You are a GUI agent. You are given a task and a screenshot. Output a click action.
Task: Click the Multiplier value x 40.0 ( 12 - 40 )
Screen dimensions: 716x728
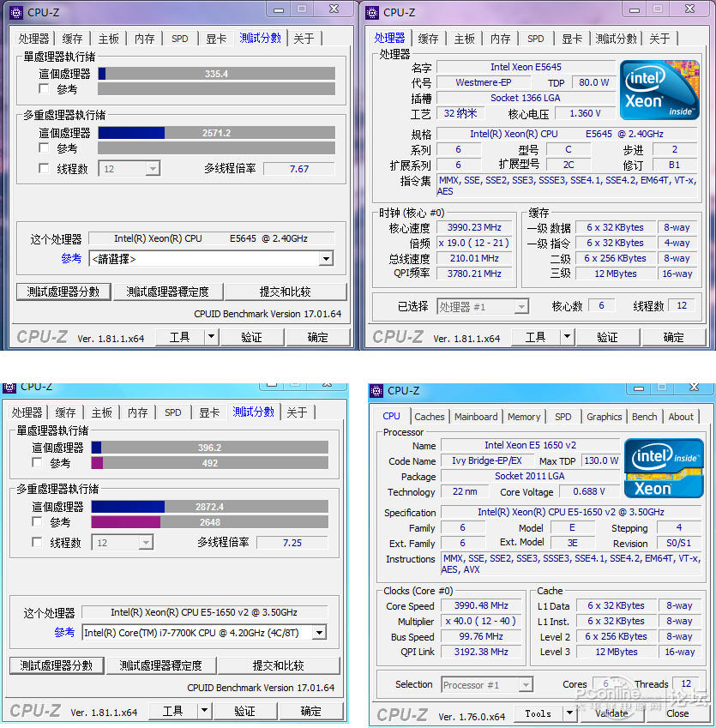(481, 621)
